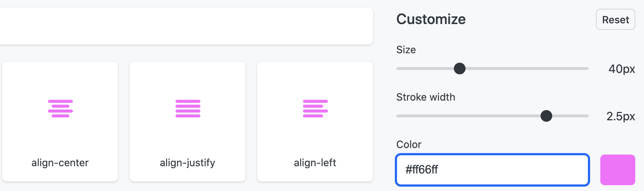Select the align-center icon
This screenshot has height=191, width=644.
click(60, 109)
